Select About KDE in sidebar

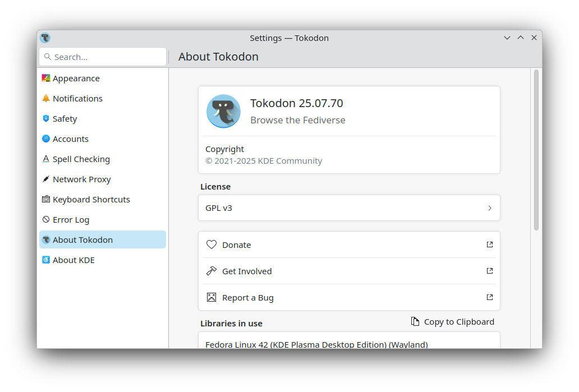point(103,260)
